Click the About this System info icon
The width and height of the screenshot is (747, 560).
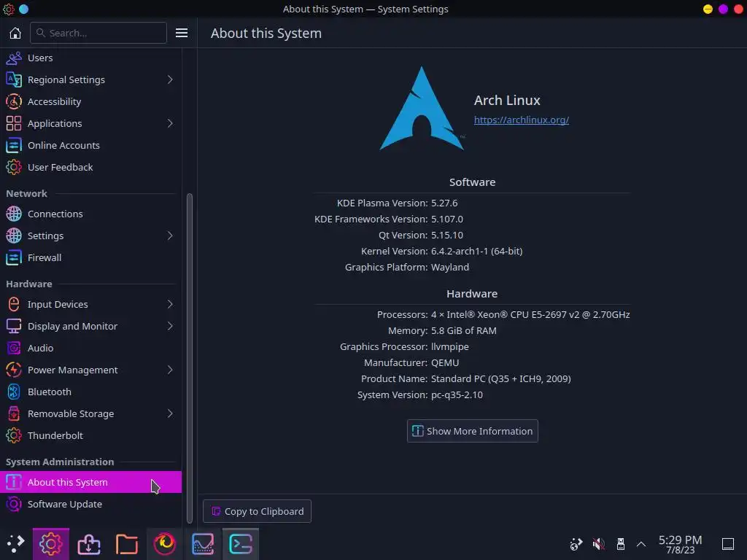pyautogui.click(x=14, y=483)
